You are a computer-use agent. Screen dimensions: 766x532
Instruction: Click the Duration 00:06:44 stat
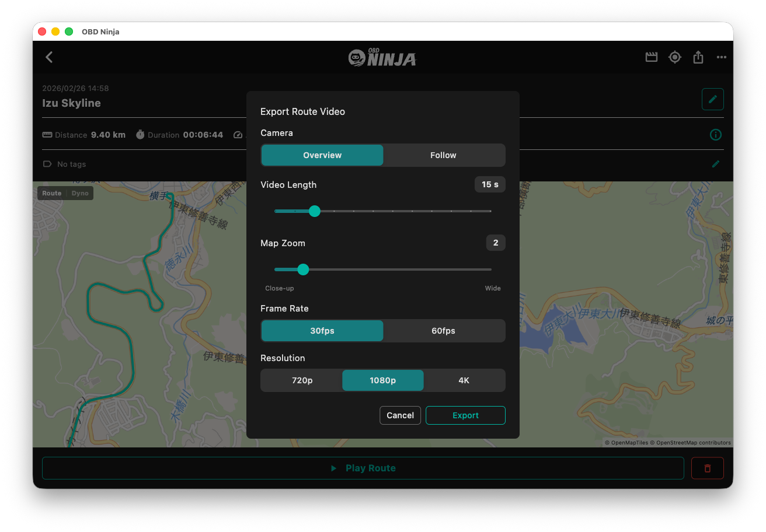pyautogui.click(x=179, y=135)
